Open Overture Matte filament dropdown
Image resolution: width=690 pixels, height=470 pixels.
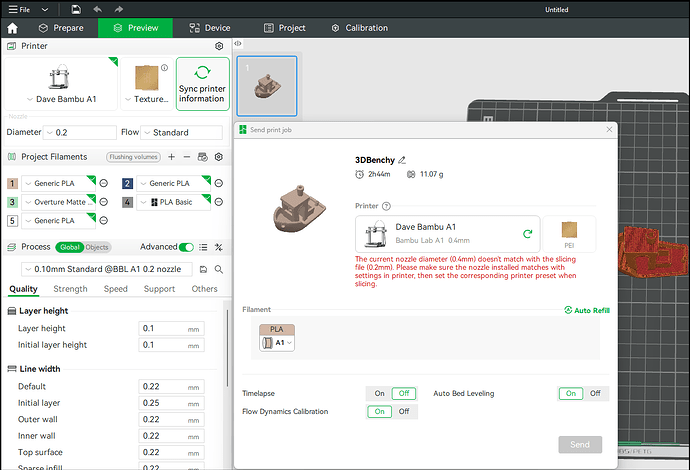coord(59,202)
